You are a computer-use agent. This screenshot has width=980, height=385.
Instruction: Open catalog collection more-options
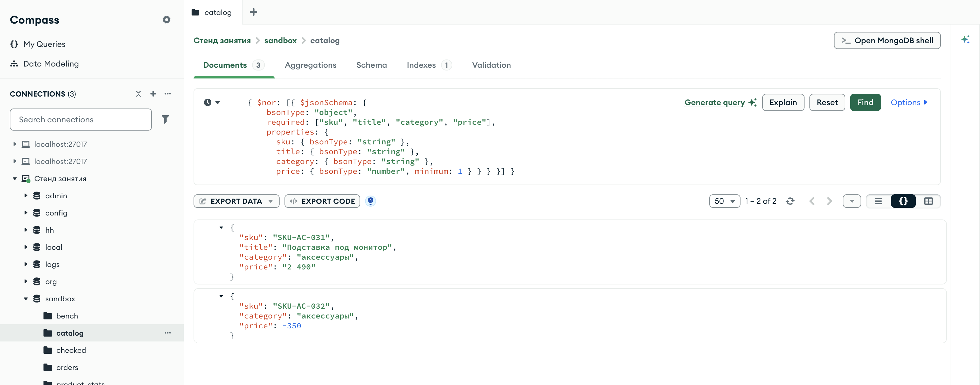(168, 333)
